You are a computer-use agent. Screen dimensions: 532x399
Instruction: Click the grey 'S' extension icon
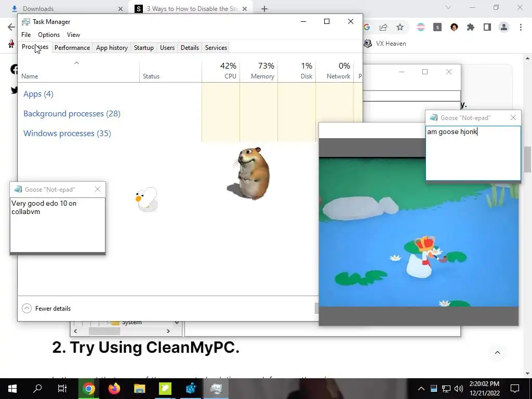tap(437, 27)
